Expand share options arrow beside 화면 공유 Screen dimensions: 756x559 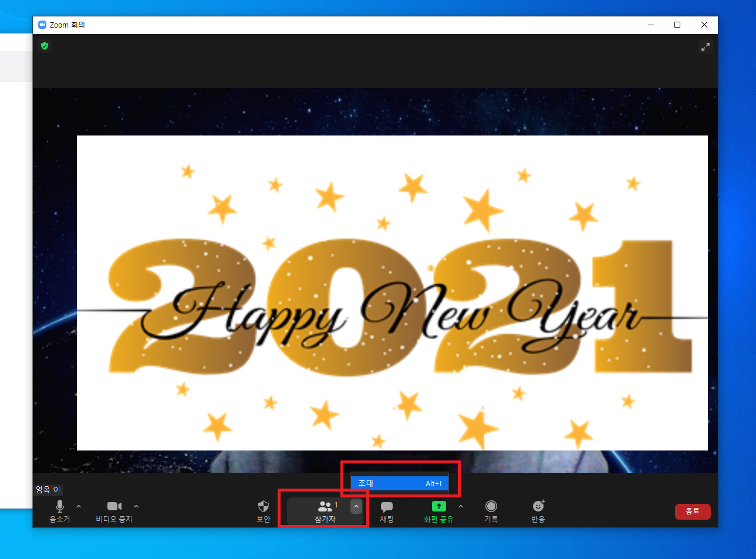click(461, 506)
